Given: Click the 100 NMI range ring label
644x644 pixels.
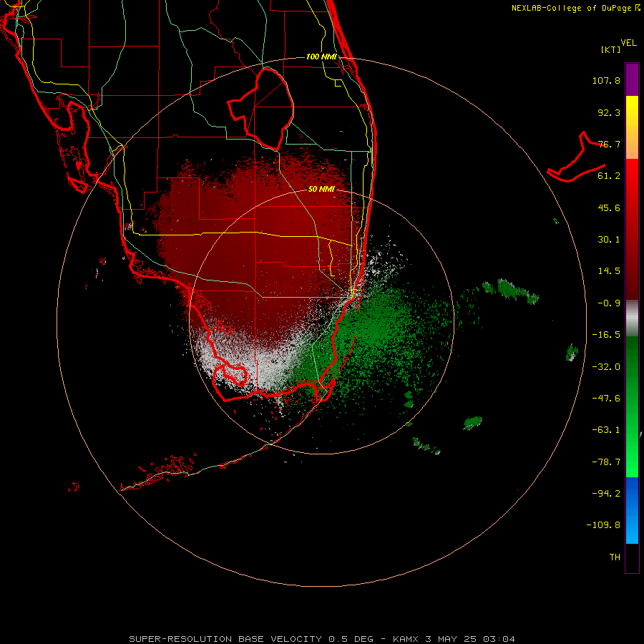Looking at the screenshot, I should point(321,57).
